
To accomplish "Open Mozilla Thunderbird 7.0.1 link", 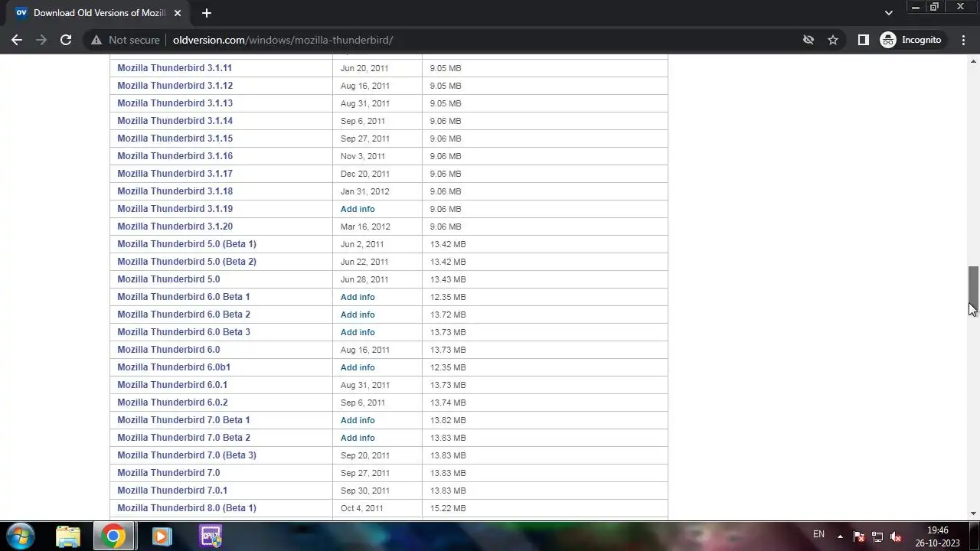I will pos(172,491).
